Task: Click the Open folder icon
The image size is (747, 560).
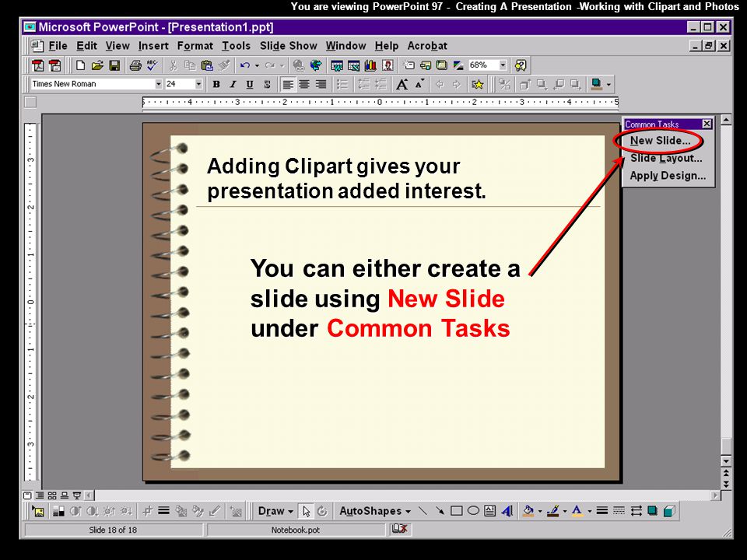Action: (x=97, y=65)
